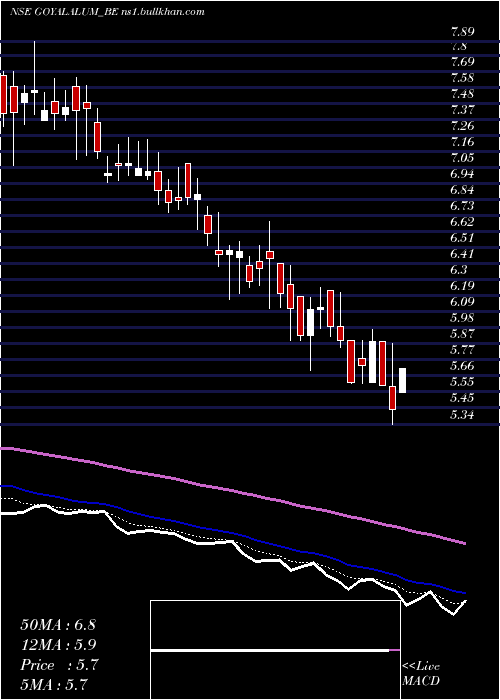Choose the 6.51 price label
This screenshot has height=700, width=500.
[x=462, y=238]
